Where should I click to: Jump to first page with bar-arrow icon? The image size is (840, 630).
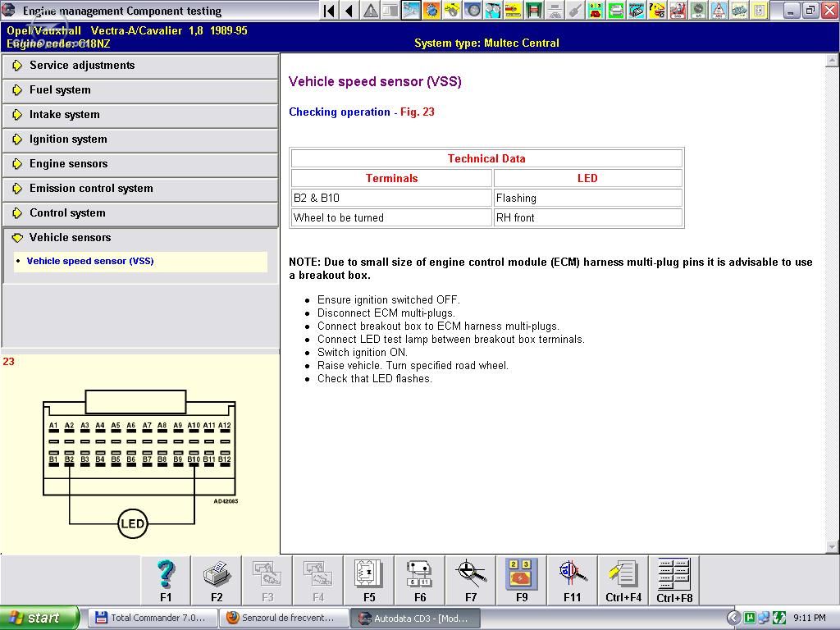click(330, 10)
